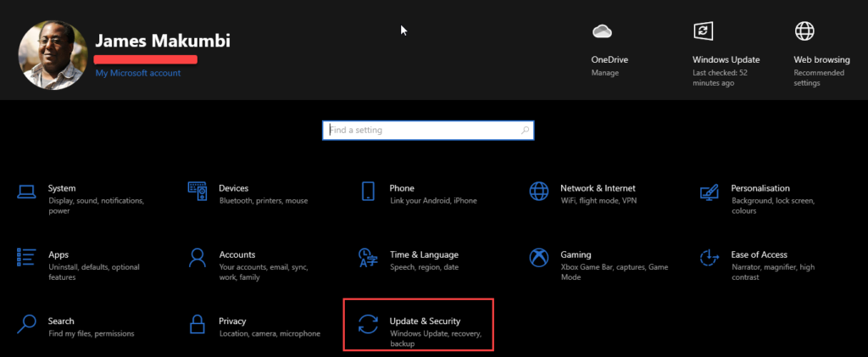Open the Accounts person icon

[x=197, y=258]
